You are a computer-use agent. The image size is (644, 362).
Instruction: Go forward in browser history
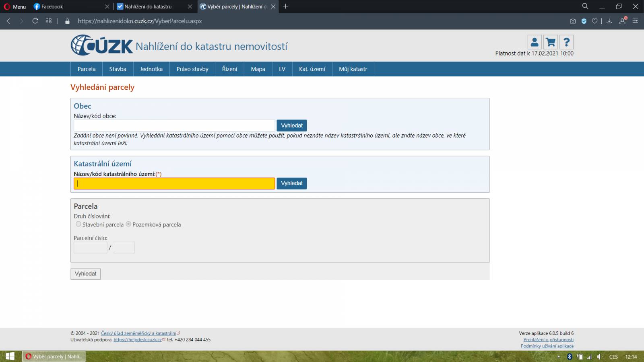tap(22, 21)
